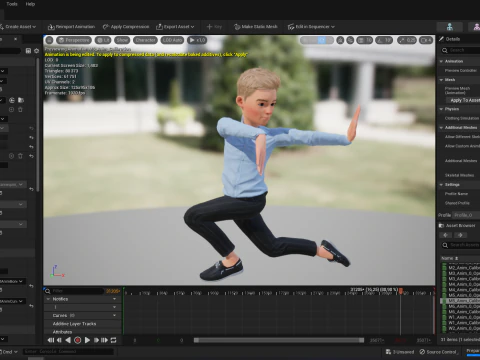Go back in Asset Browser history
This screenshot has height=360, width=480.
[x=445, y=235]
